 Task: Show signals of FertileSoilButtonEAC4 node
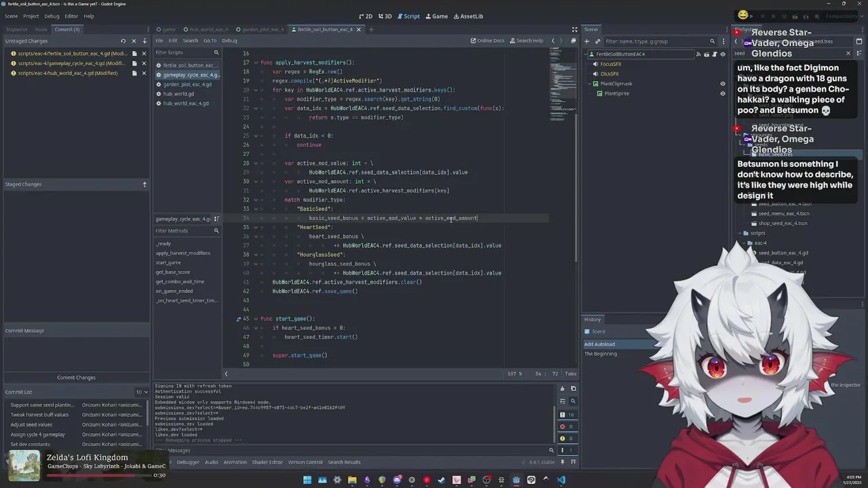click(699, 54)
